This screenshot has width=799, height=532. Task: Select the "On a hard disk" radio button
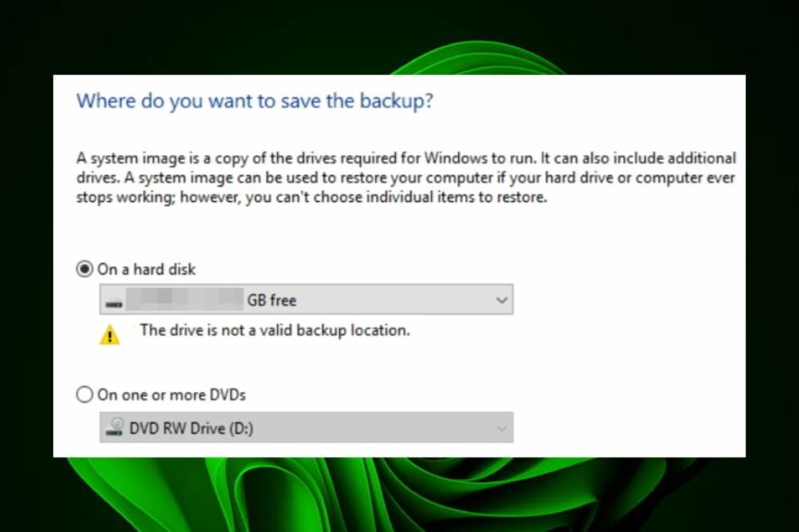tap(85, 270)
